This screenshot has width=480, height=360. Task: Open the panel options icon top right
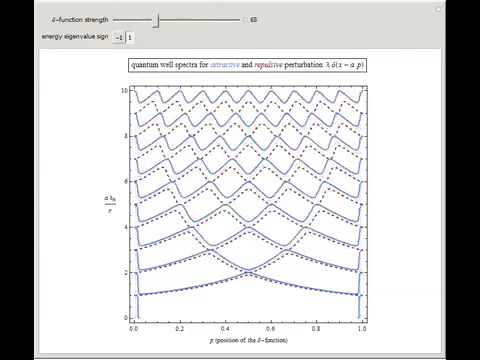(438, 10)
